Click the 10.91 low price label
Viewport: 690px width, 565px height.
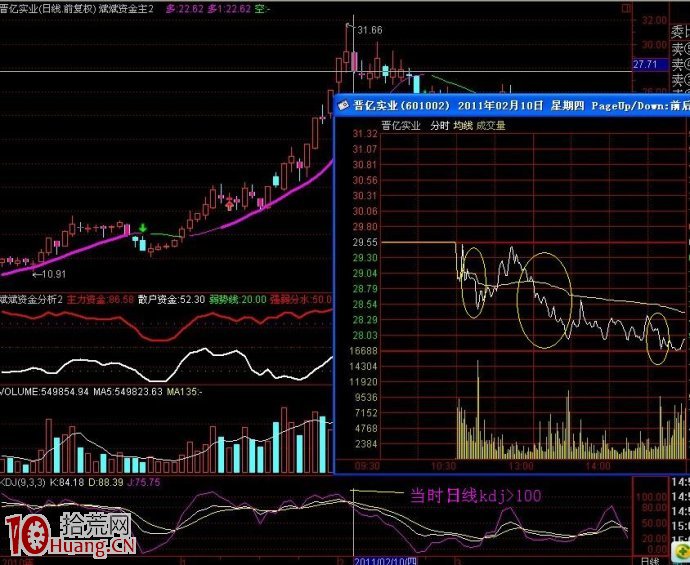49,274
